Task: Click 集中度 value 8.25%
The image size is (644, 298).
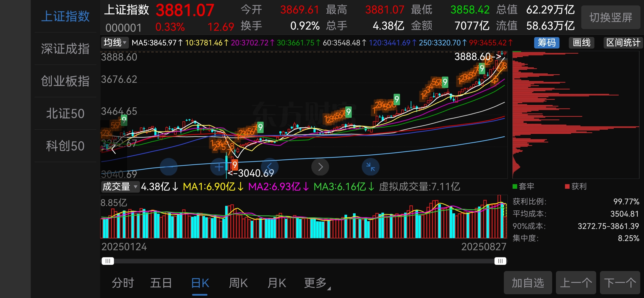Action: (629, 238)
